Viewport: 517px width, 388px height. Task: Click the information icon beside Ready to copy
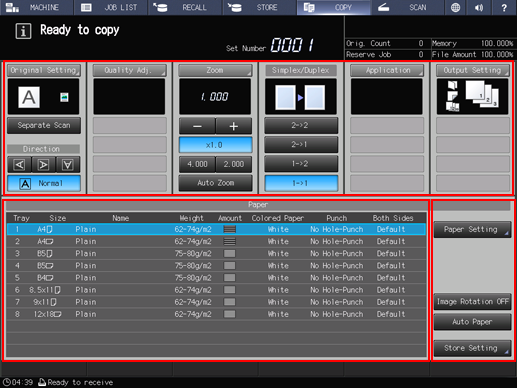[23, 31]
